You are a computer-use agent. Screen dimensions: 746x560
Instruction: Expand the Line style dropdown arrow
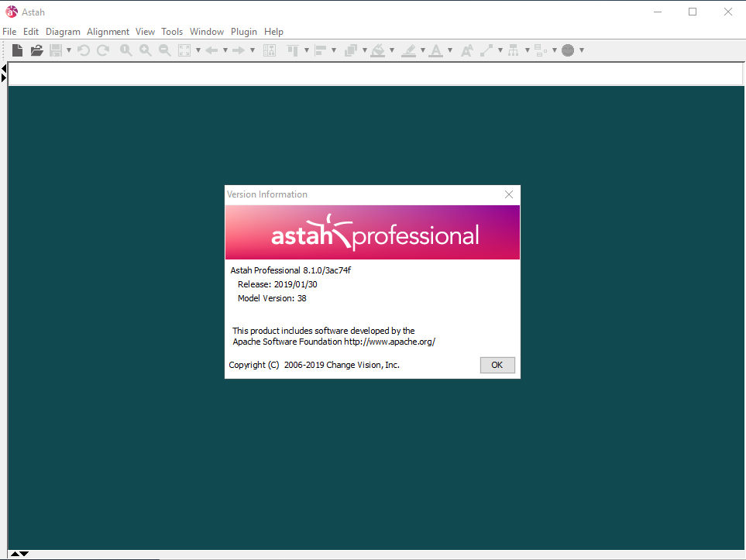point(500,50)
